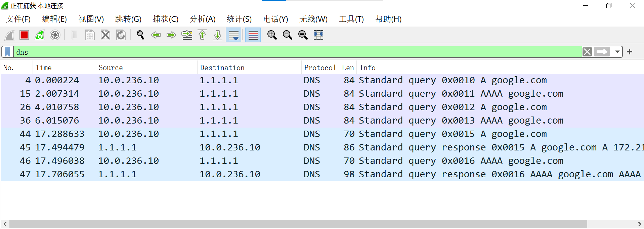Open the 跳转(G) menu
The width and height of the screenshot is (644, 229).
tap(128, 19)
